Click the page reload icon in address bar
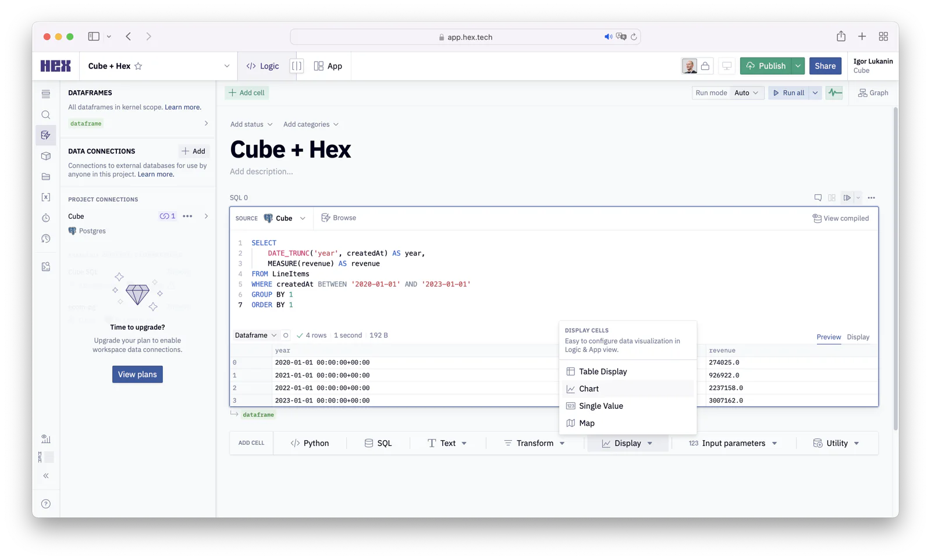931x560 pixels. (x=634, y=37)
